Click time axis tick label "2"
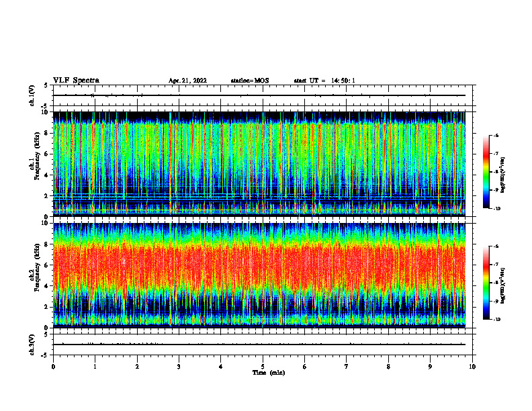The image size is (532, 411). coord(137,367)
